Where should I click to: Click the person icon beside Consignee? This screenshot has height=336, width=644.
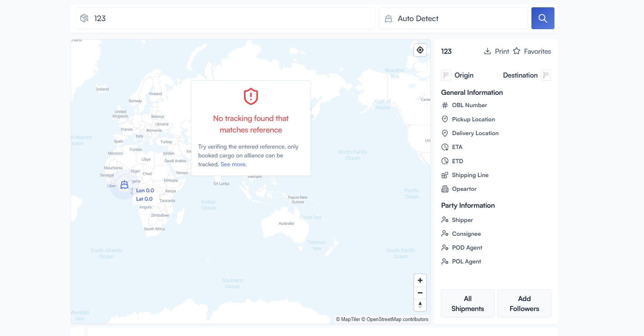445,233
